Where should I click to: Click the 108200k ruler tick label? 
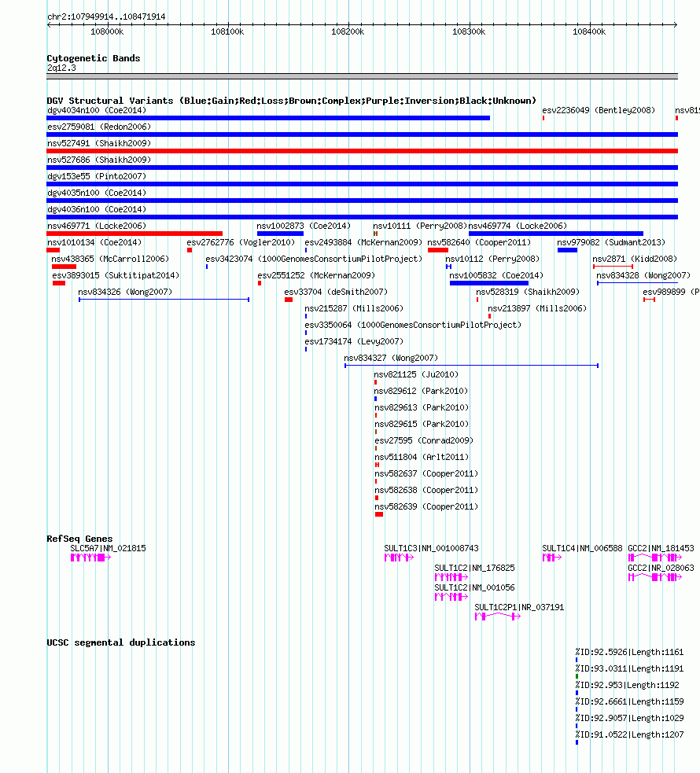point(348,32)
